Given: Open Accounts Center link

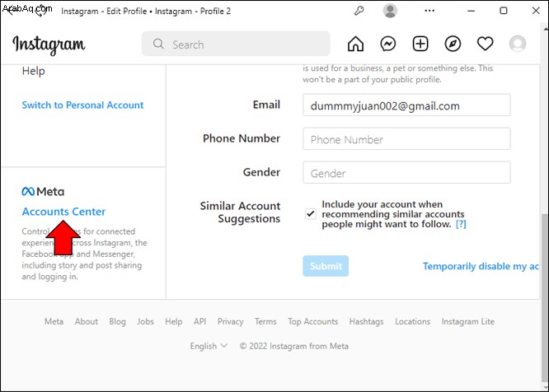Looking at the screenshot, I should [x=63, y=212].
